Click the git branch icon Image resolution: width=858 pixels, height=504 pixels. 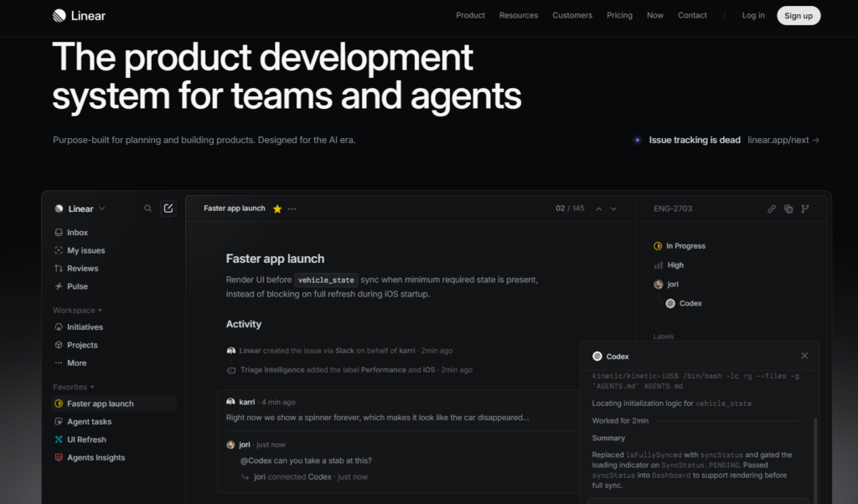(805, 208)
